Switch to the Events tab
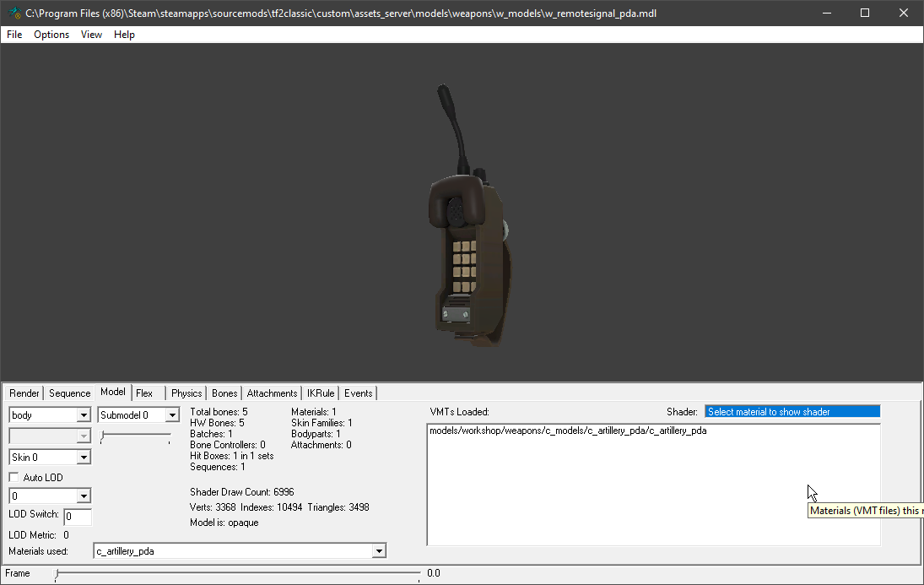This screenshot has height=585, width=924. 359,393
